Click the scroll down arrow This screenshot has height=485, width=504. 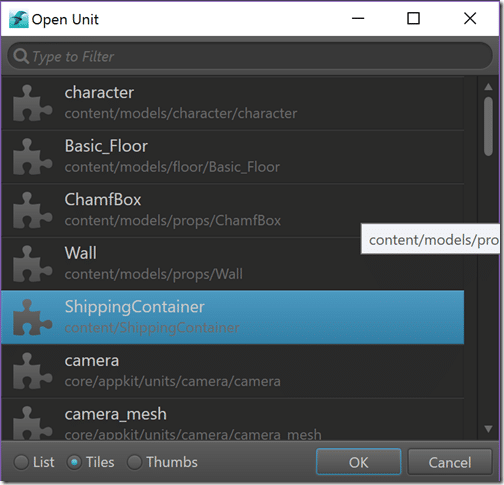click(x=488, y=429)
